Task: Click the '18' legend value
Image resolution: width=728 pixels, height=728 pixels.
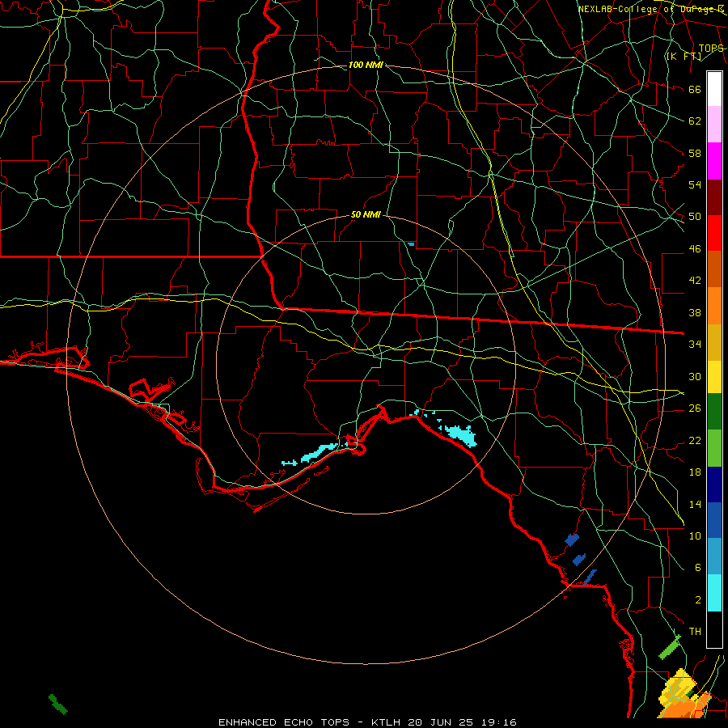Action: point(695,472)
